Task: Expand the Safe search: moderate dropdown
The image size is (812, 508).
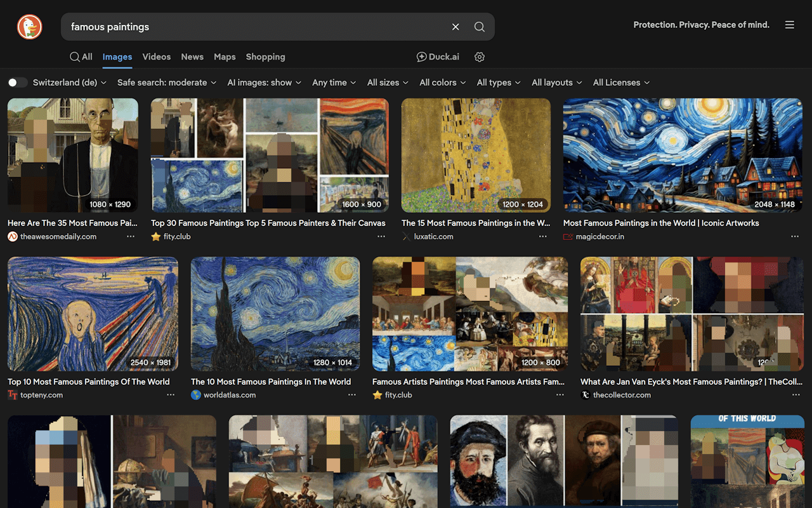Action: click(x=167, y=83)
